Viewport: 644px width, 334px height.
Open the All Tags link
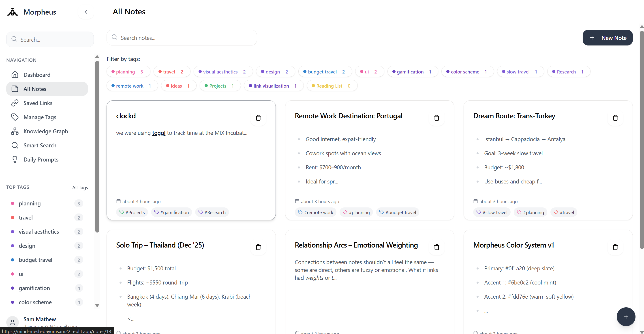coord(80,188)
